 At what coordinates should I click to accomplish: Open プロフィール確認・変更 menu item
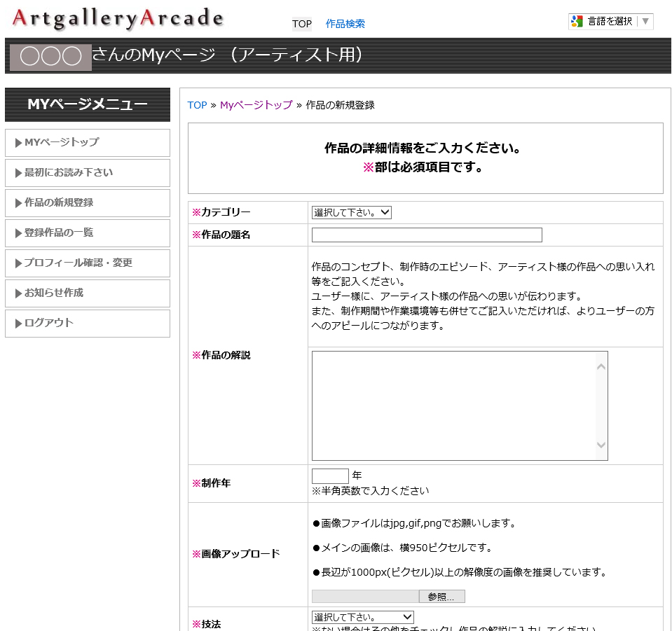[x=88, y=263]
